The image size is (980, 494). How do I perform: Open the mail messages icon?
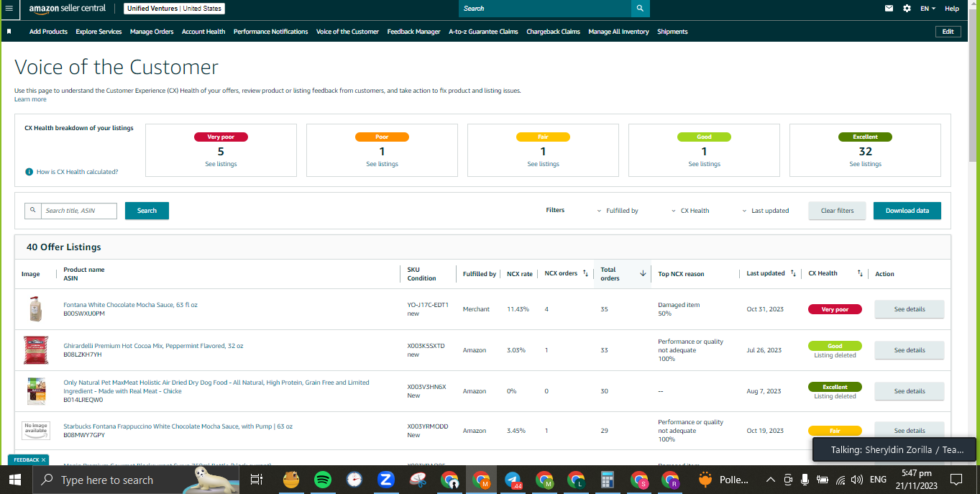[889, 9]
